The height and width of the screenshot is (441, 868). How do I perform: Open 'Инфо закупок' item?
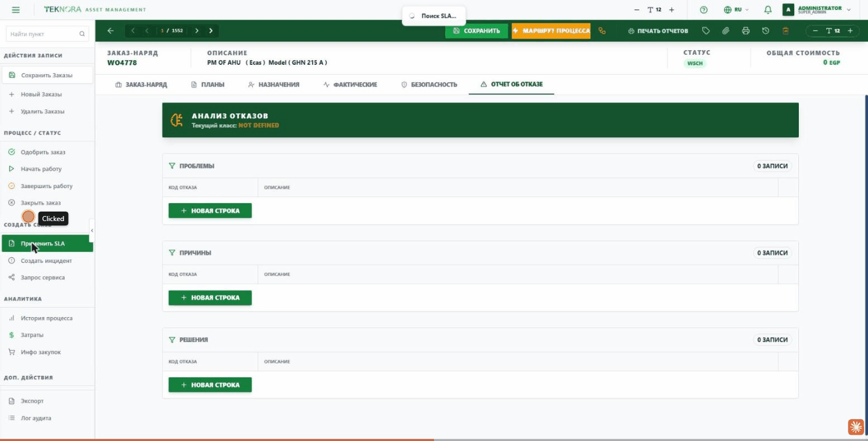click(x=47, y=352)
